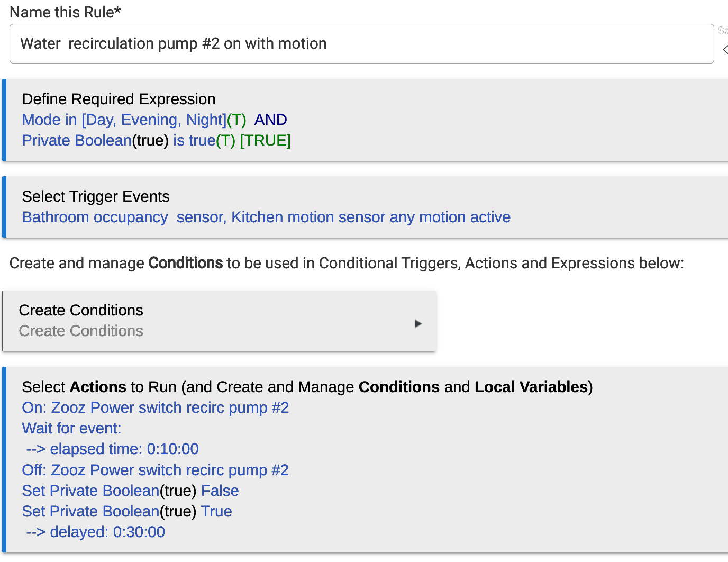The image size is (728, 562).
Task: Select the On: Zooz Power switch action
Action: 155,407
